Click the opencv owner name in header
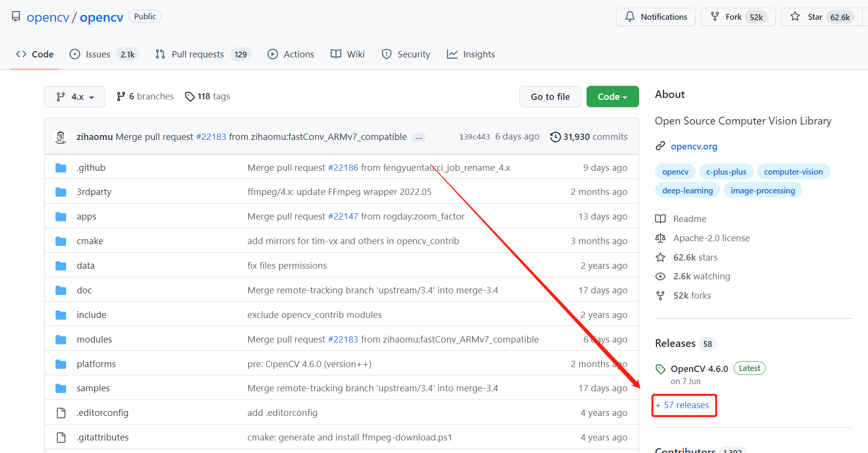This screenshot has width=868, height=453. (48, 17)
